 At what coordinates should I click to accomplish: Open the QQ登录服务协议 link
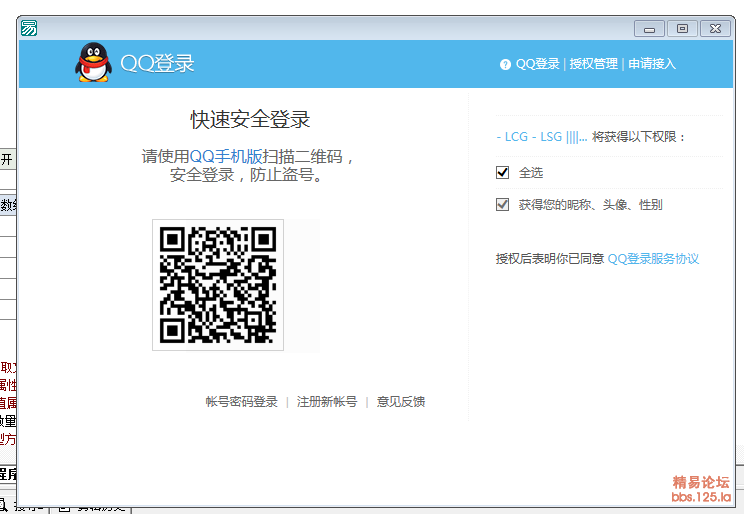(x=653, y=259)
